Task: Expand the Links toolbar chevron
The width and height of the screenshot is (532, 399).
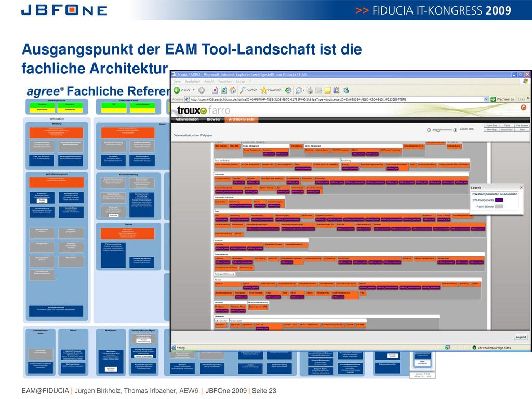Action: click(528, 99)
